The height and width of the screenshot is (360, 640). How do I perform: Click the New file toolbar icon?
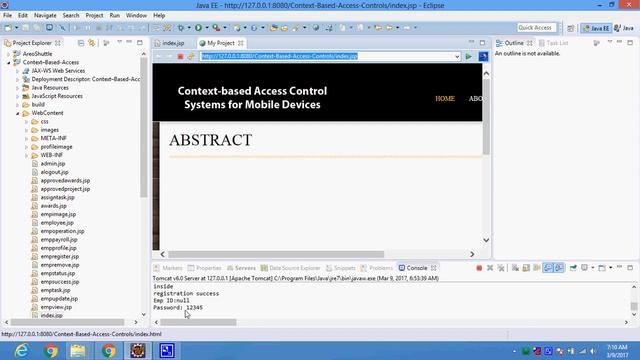(x=8, y=27)
